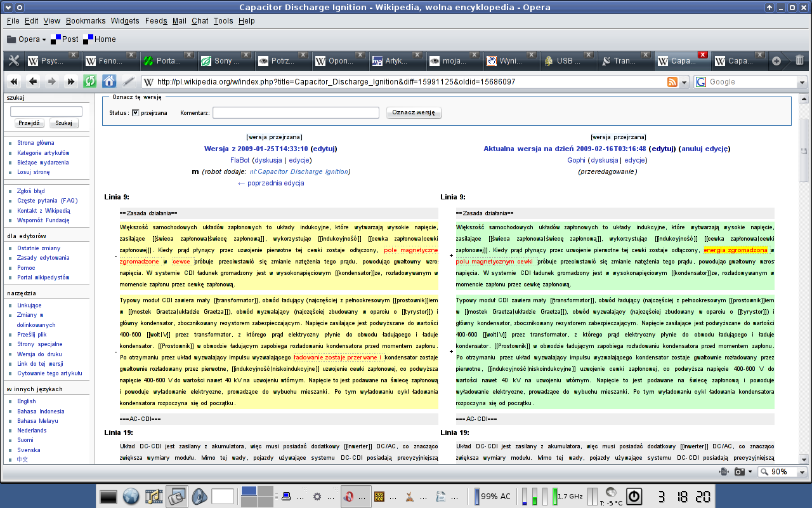Click the Reload page toolbar icon
The height and width of the screenshot is (508, 812).
89,81
